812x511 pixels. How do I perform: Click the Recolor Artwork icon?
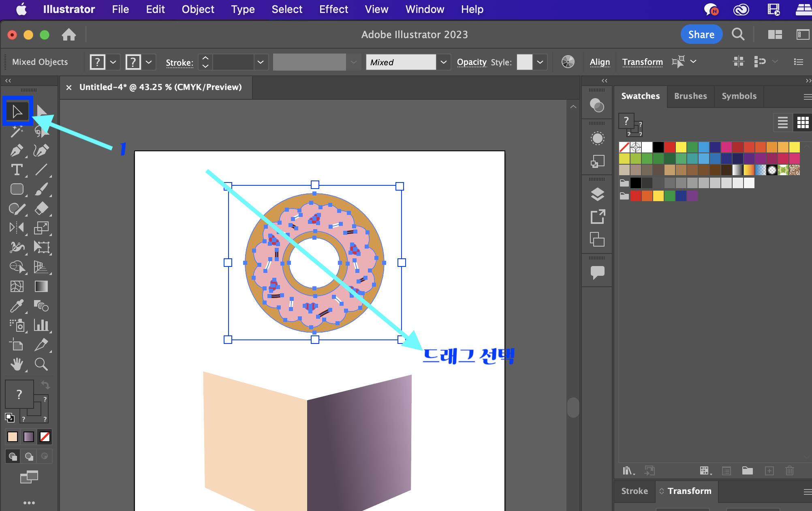pos(568,62)
